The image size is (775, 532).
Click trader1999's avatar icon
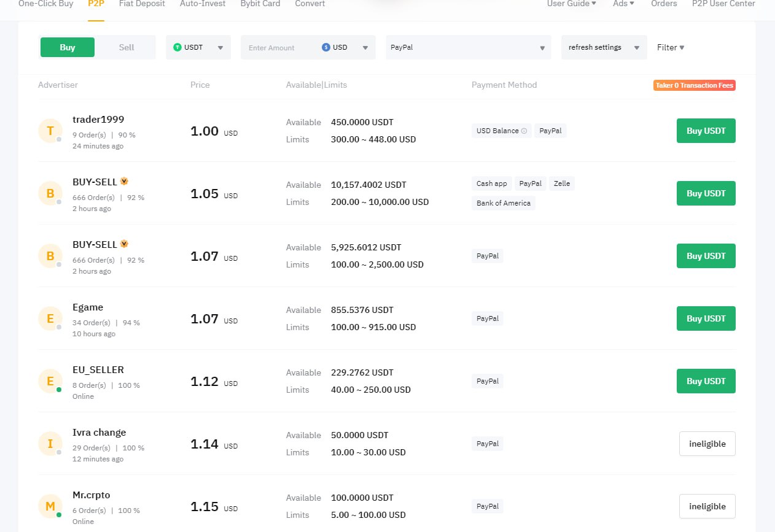tap(50, 131)
